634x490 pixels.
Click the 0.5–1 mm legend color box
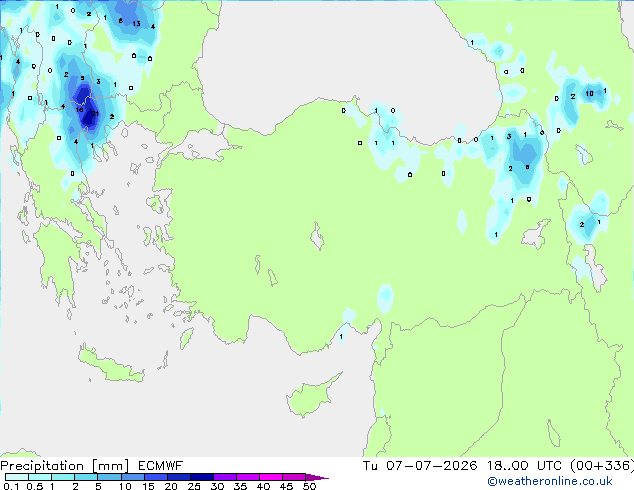coord(40,477)
